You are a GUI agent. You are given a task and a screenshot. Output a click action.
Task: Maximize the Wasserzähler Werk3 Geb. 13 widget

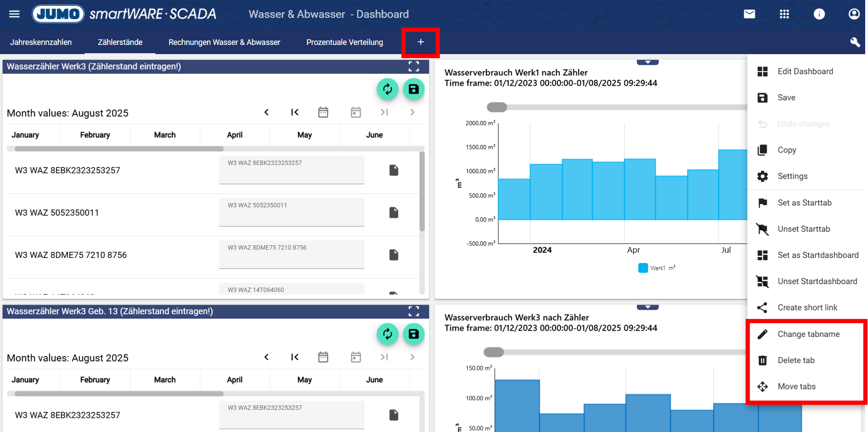(413, 311)
